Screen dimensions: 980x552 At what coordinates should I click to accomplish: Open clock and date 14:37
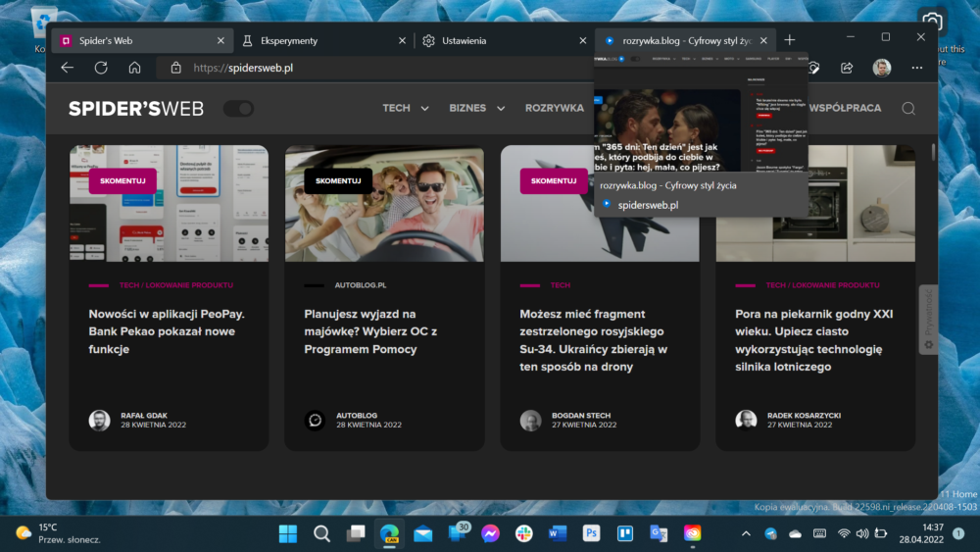(x=921, y=533)
